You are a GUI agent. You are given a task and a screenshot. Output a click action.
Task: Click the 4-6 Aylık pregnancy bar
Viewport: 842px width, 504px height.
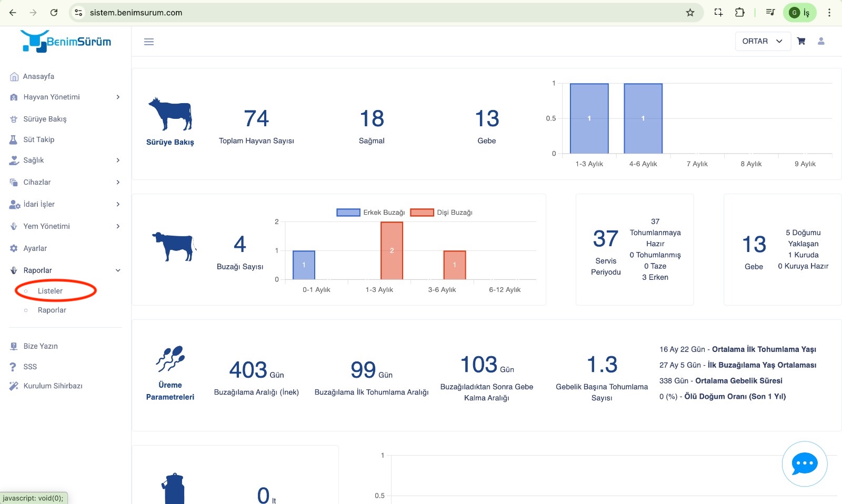coord(643,118)
